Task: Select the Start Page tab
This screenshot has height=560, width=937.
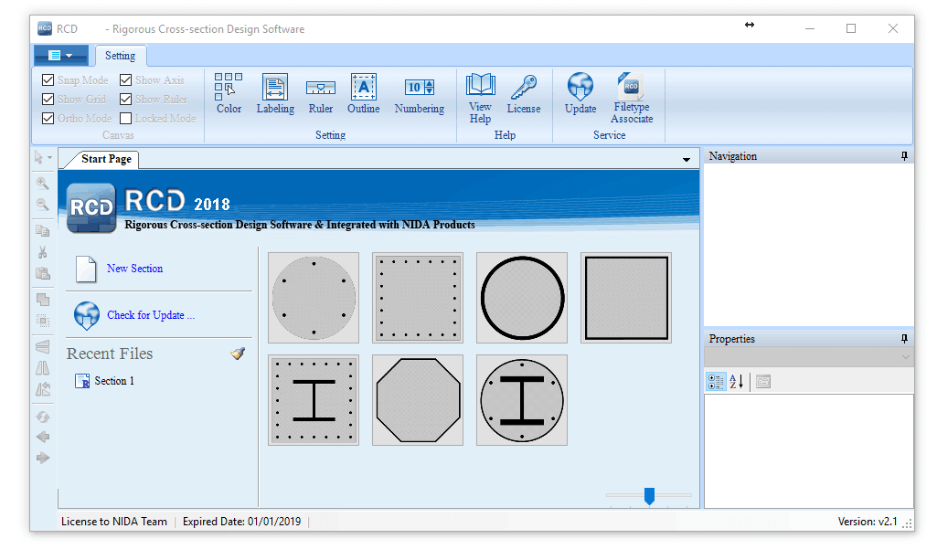Action: coord(106,159)
